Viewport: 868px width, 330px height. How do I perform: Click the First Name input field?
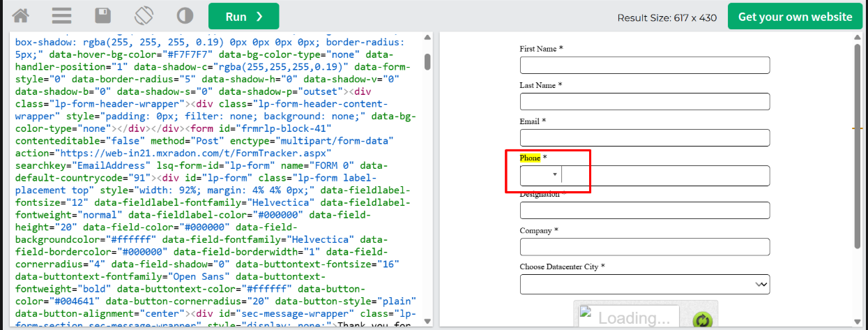coord(644,65)
